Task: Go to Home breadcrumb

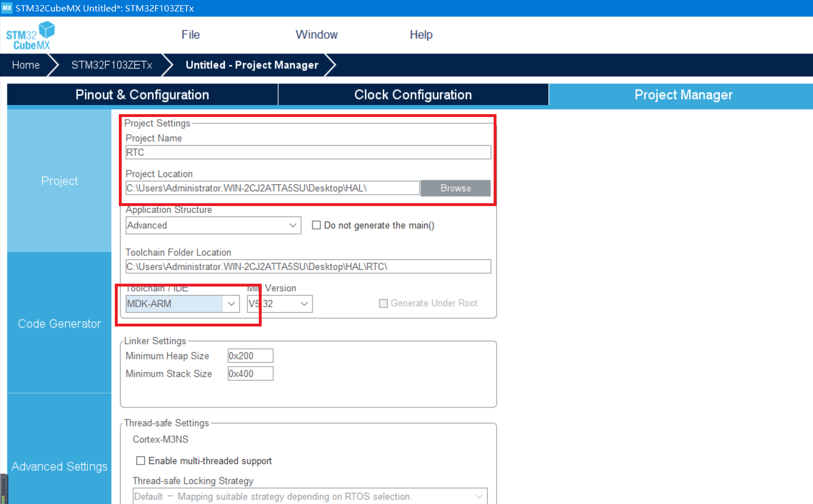Action: click(x=26, y=65)
